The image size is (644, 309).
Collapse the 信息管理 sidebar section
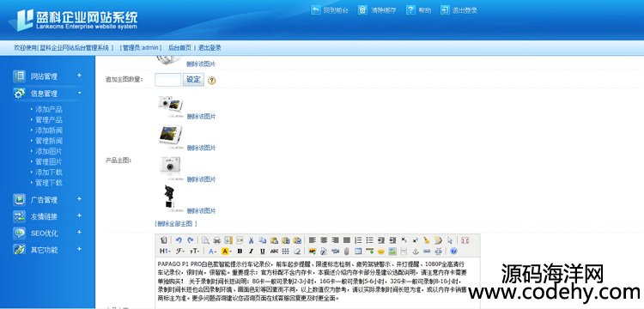coord(79,94)
